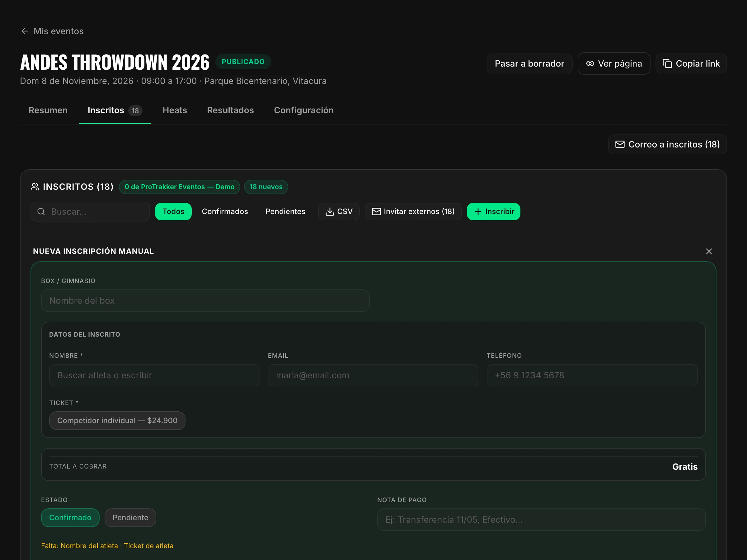This screenshot has height=560, width=747.
Task: Click the PUBLICADO status badge
Action: click(243, 62)
